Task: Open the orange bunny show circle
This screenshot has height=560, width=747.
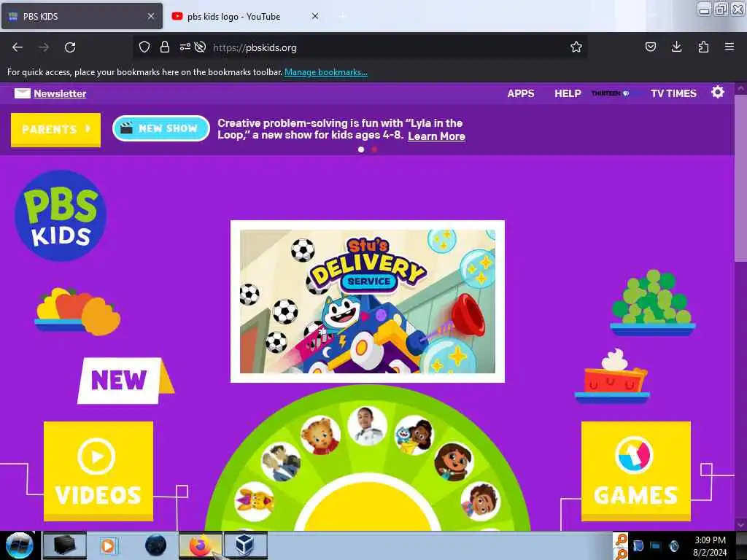Action: 255,502
